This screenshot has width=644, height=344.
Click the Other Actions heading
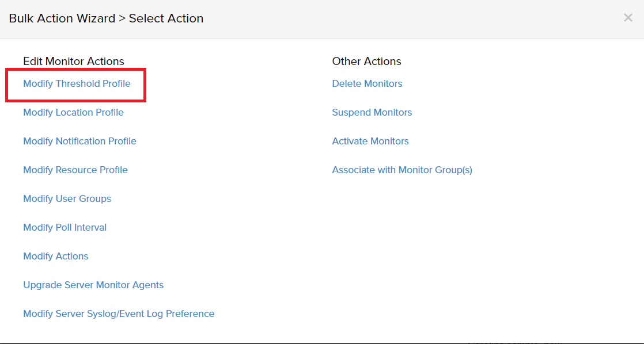click(x=366, y=62)
